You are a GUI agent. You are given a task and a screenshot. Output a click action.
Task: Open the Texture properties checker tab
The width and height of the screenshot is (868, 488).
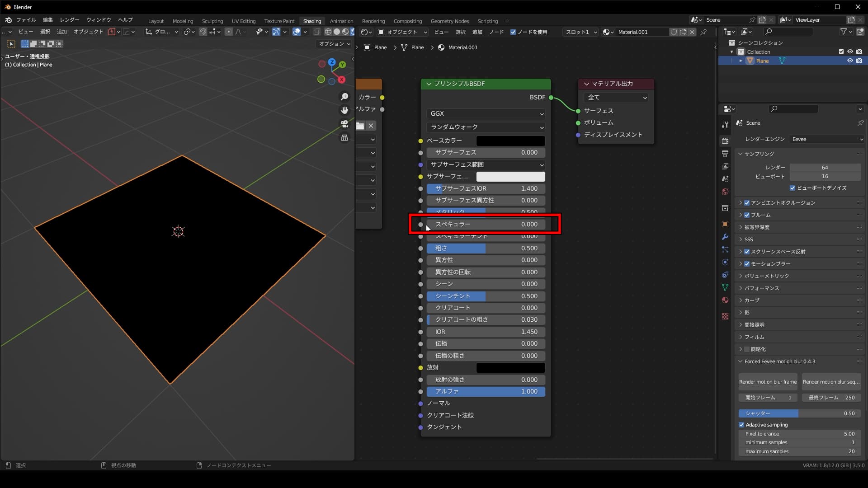point(725,316)
